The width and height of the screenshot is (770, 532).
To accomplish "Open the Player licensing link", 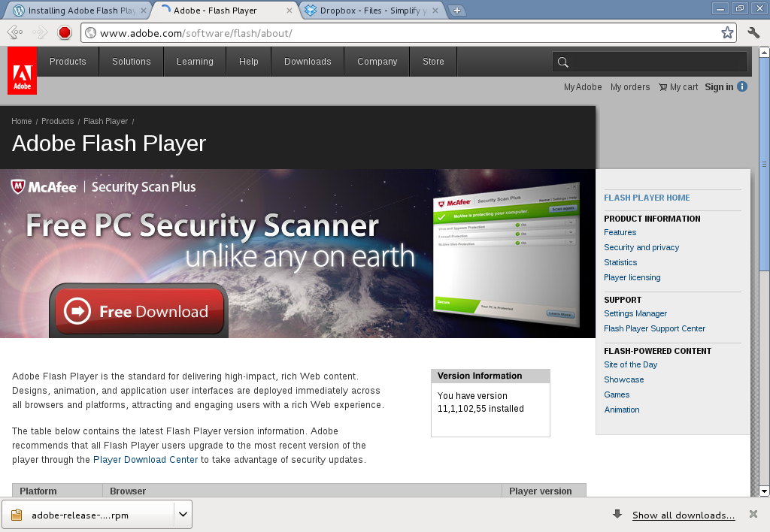I will click(x=632, y=277).
